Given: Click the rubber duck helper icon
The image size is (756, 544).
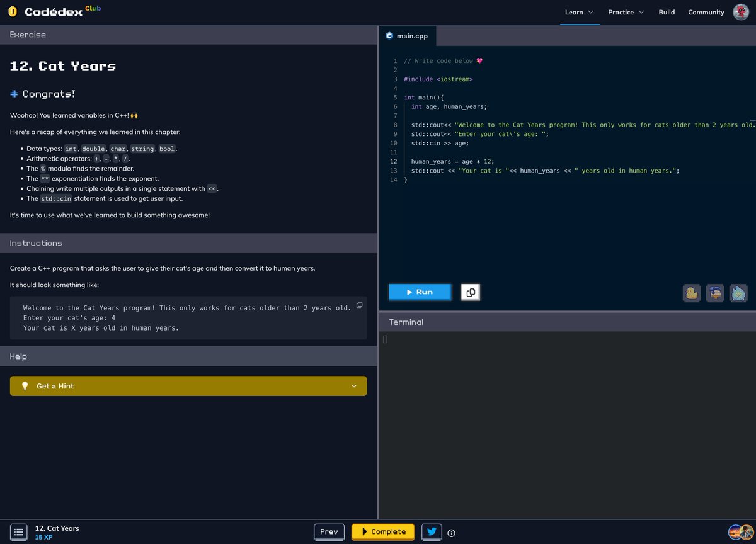Looking at the screenshot, I should (692, 293).
